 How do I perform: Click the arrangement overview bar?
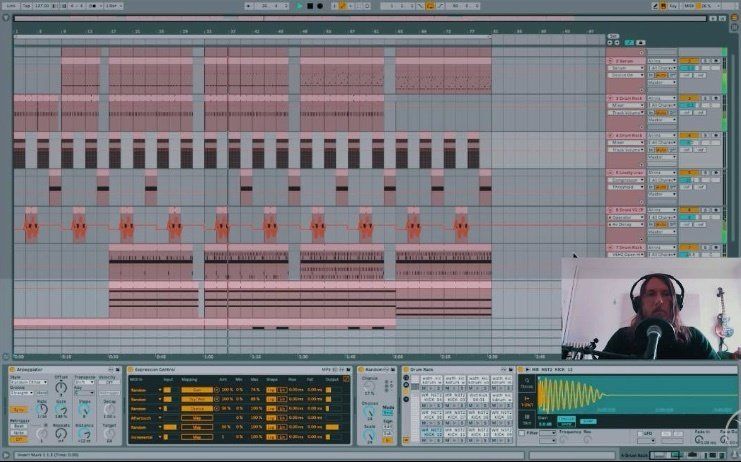coord(360,18)
